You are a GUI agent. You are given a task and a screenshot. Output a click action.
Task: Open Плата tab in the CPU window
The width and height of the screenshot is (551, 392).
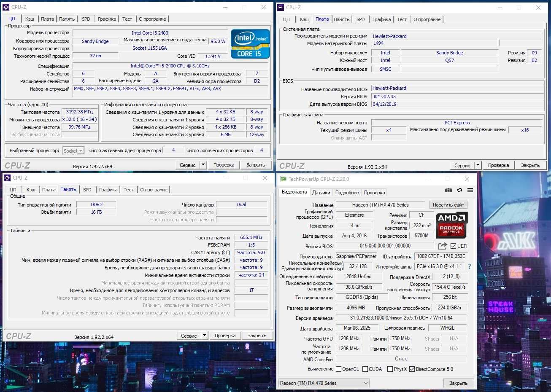[x=47, y=19]
